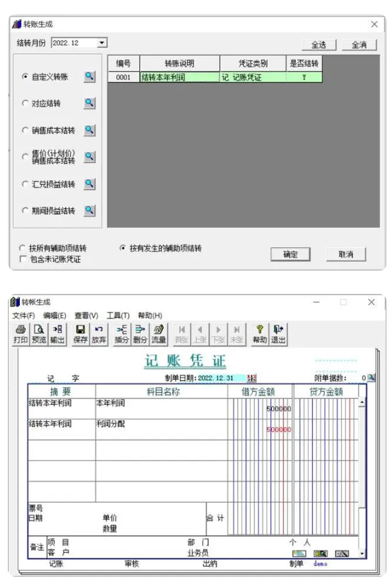Click the 插分 insert entry icon
Screen dimensions: 392x586
tap(121, 334)
